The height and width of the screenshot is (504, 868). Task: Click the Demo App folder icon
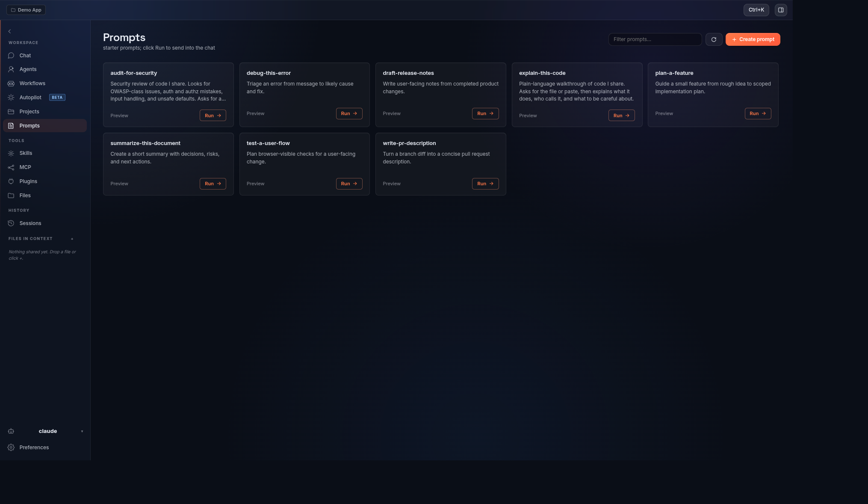(13, 10)
